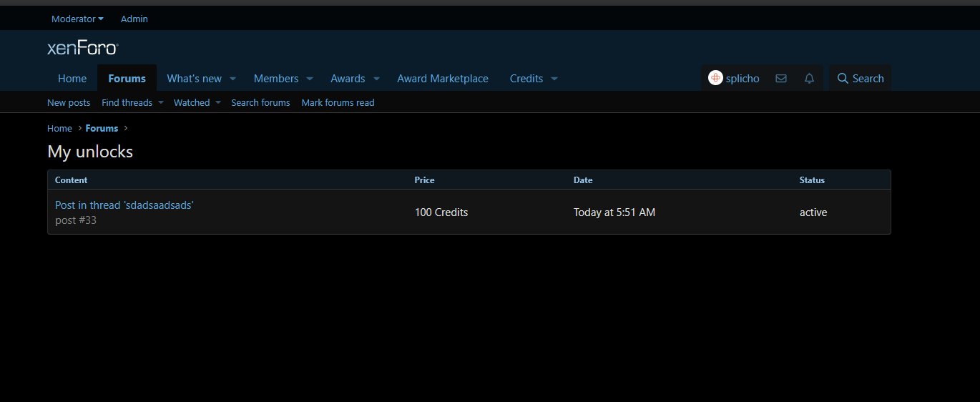Image resolution: width=980 pixels, height=402 pixels.
Task: Expand the Credits submenu arrow
Action: (554, 79)
